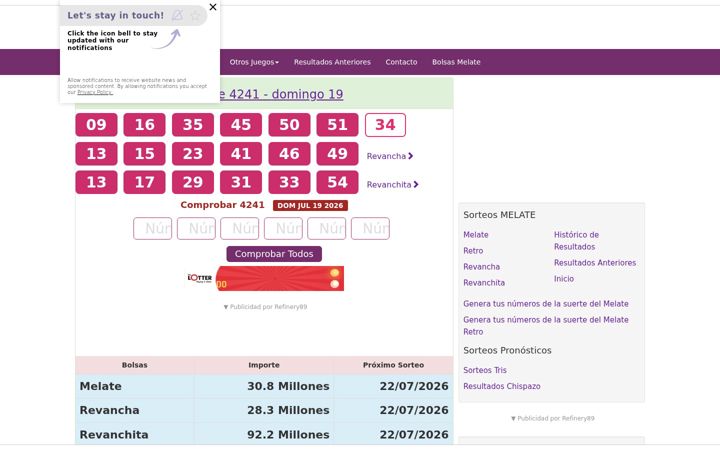
Task: Open the Revancha link in Sorteos MELATE sidebar
Action: pyautogui.click(x=481, y=267)
